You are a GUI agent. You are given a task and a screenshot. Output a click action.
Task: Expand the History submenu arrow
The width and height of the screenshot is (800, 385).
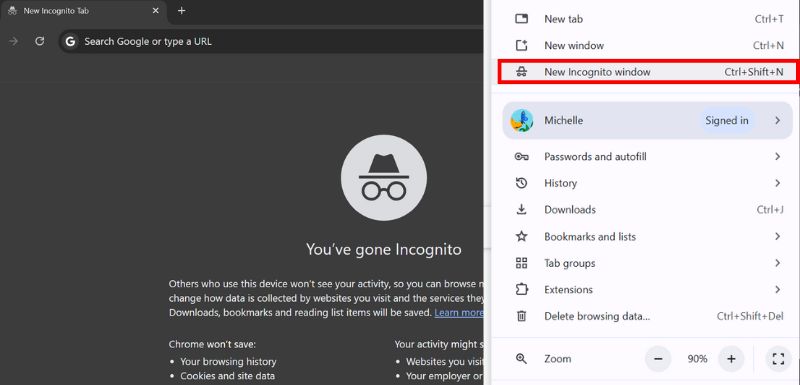778,183
